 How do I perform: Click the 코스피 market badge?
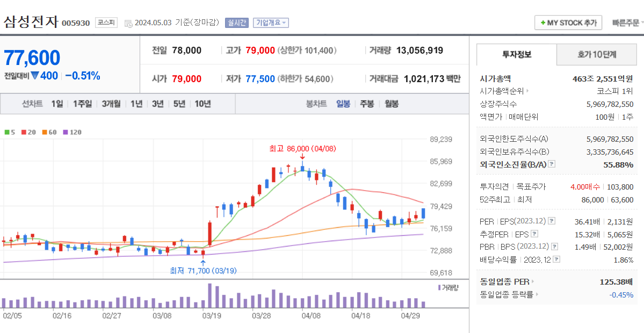coord(107,23)
